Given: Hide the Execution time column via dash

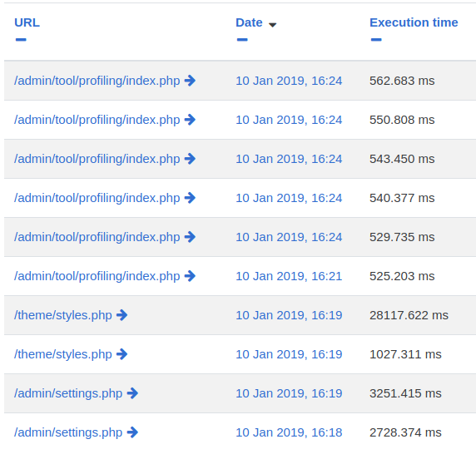Looking at the screenshot, I should pos(376,40).
